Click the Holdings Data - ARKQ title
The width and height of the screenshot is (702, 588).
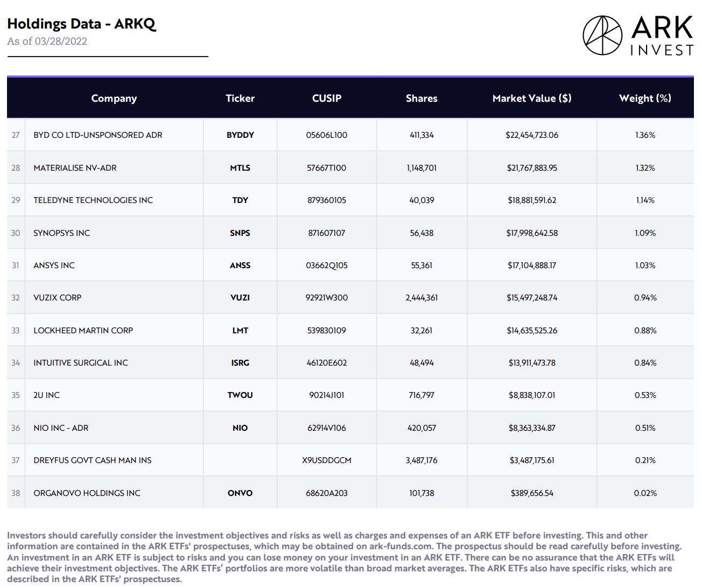pos(81,24)
